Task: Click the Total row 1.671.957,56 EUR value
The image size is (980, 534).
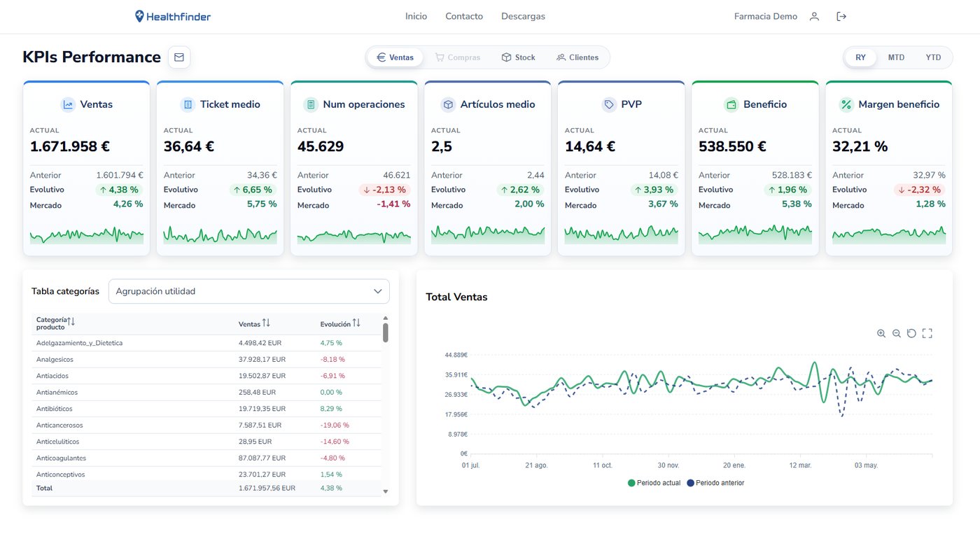Action: tap(267, 489)
